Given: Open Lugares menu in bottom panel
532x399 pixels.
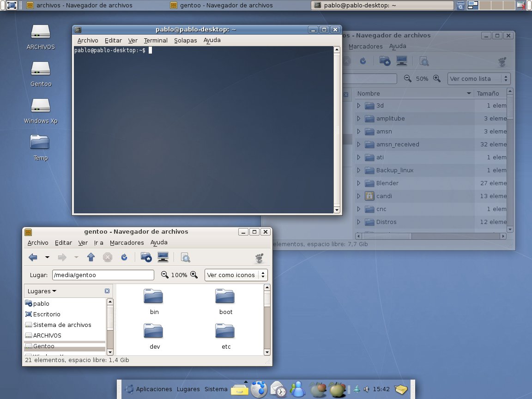Looking at the screenshot, I should [x=188, y=389].
